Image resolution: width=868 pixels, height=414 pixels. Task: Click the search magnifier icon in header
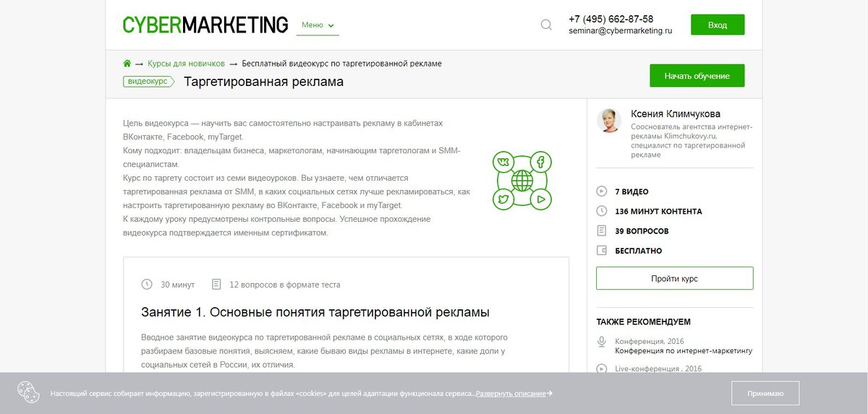[546, 25]
